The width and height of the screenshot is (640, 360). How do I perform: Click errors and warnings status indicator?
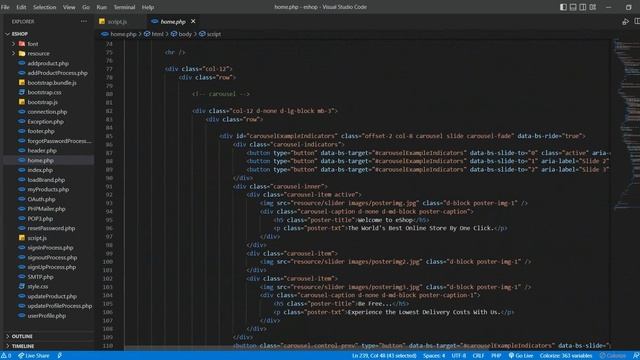(6, 356)
